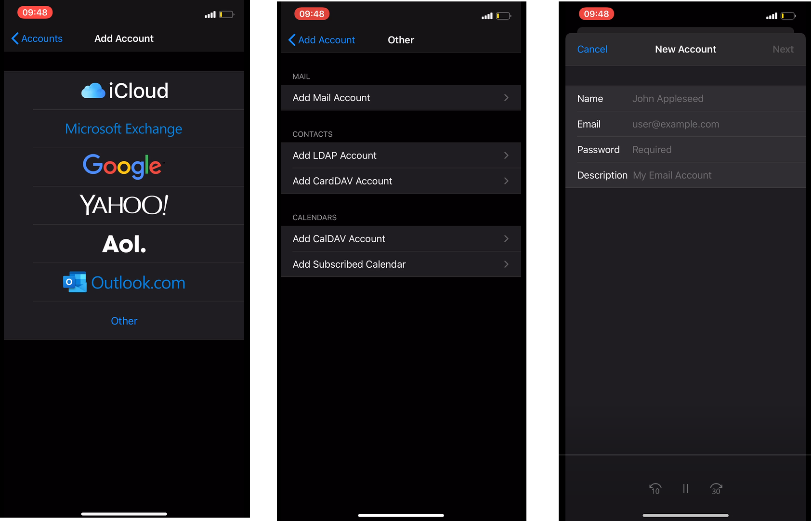
Task: Cancel the New Account form
Action: coord(592,49)
